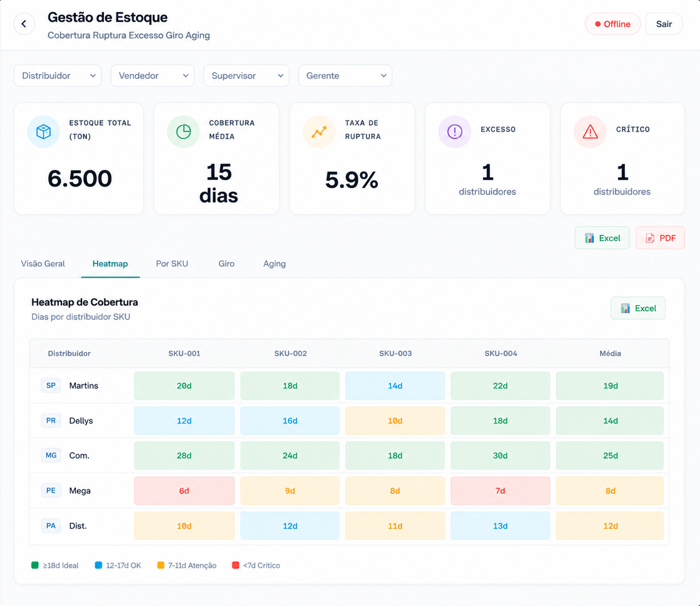Click Martins SKU-003 cell 14d
Screen dimensions: 700x606
[395, 386]
